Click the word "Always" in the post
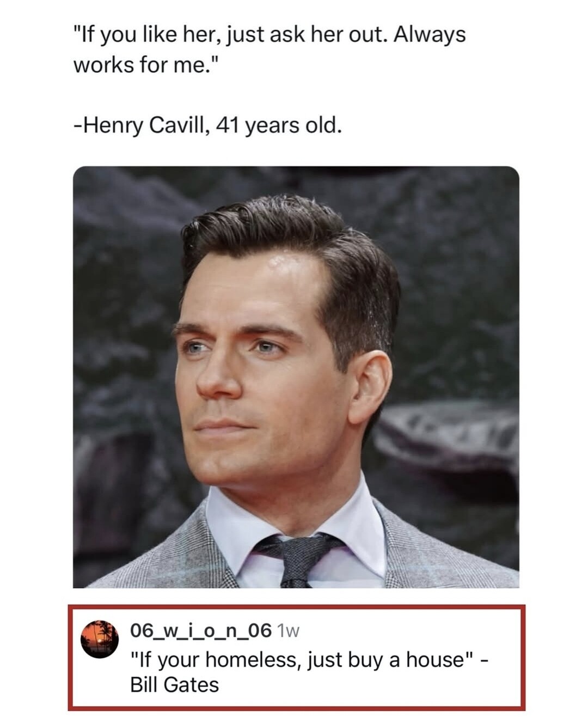The height and width of the screenshot is (717, 588). pos(429,35)
